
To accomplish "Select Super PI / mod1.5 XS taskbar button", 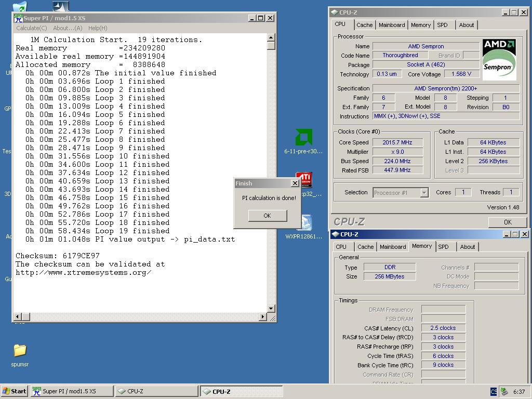I will click(x=72, y=391).
